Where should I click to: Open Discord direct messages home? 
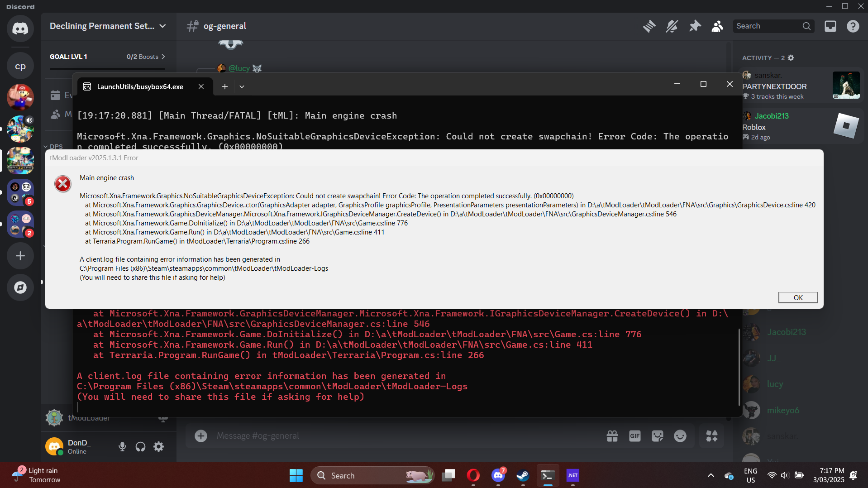coord(20,29)
